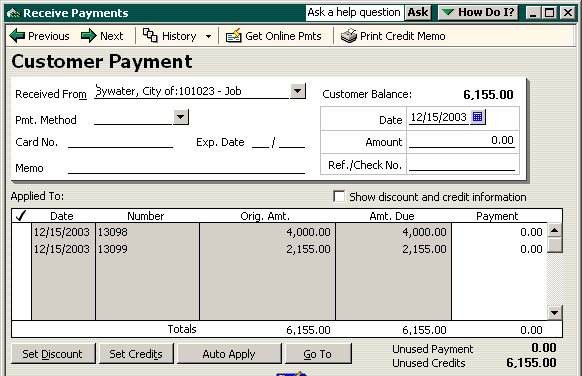
Task: Expand the History dropdown arrow
Action: [209, 36]
